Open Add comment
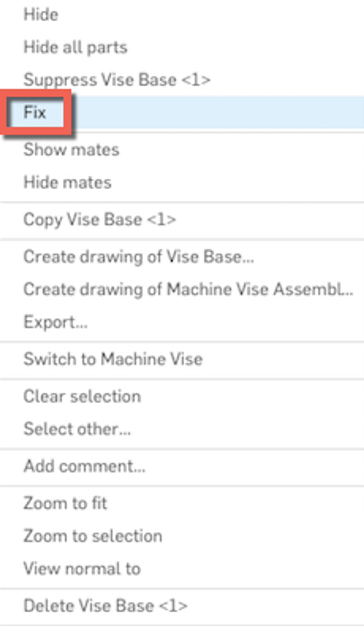This screenshot has width=364, height=626. pyautogui.click(x=84, y=466)
